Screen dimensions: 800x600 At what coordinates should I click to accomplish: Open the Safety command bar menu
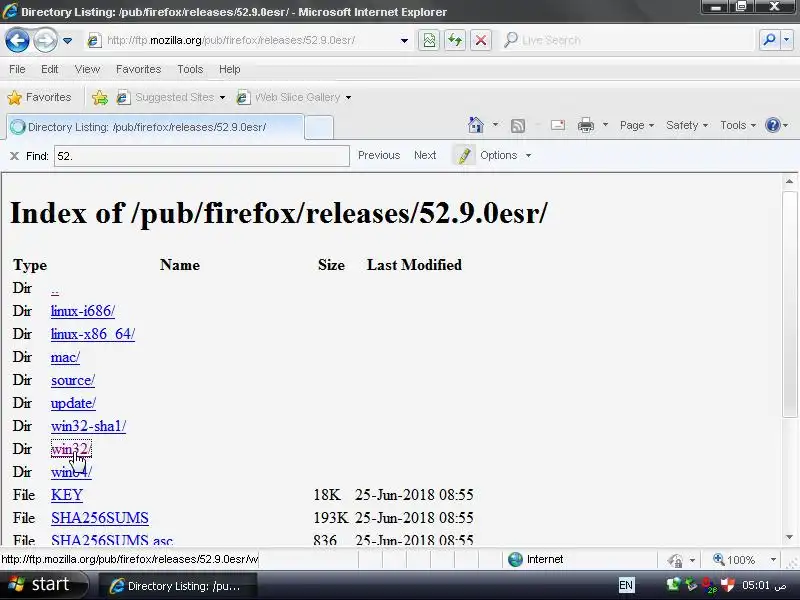tap(687, 125)
